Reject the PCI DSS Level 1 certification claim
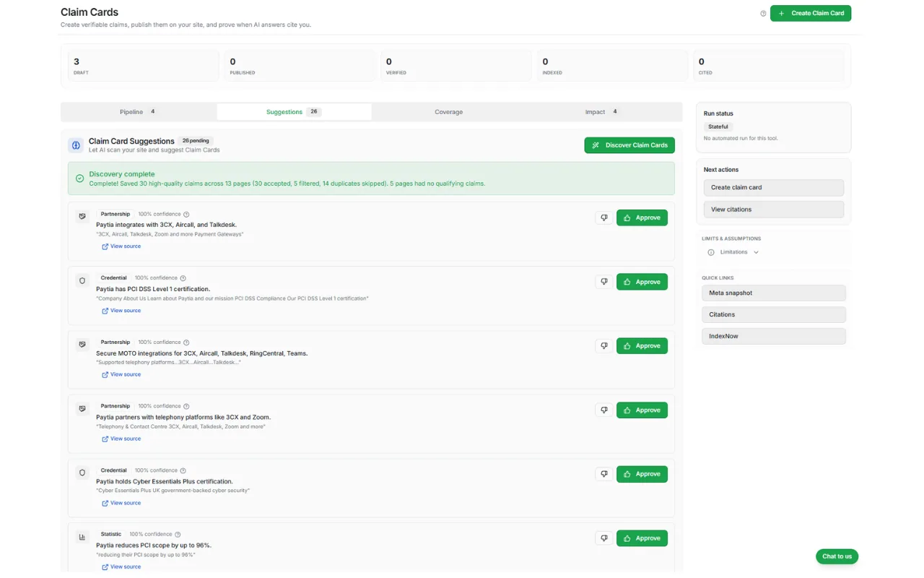This screenshot has height=578, width=924. (x=604, y=282)
